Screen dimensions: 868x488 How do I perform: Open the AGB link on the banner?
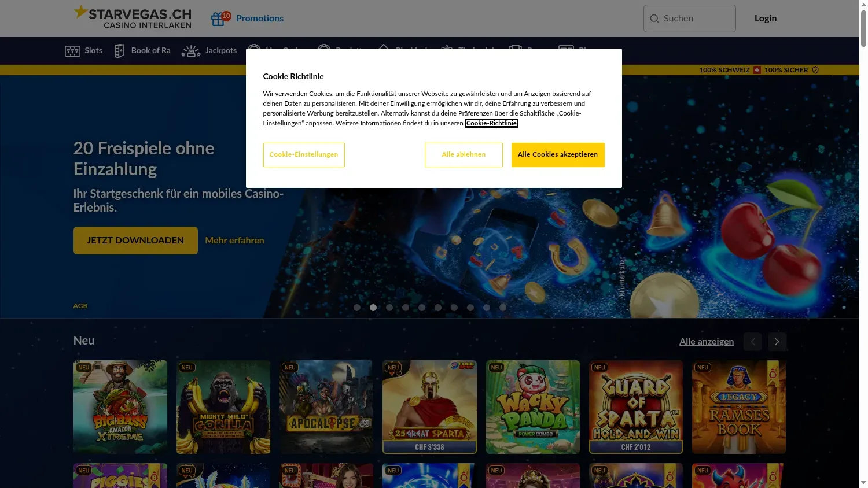click(80, 306)
